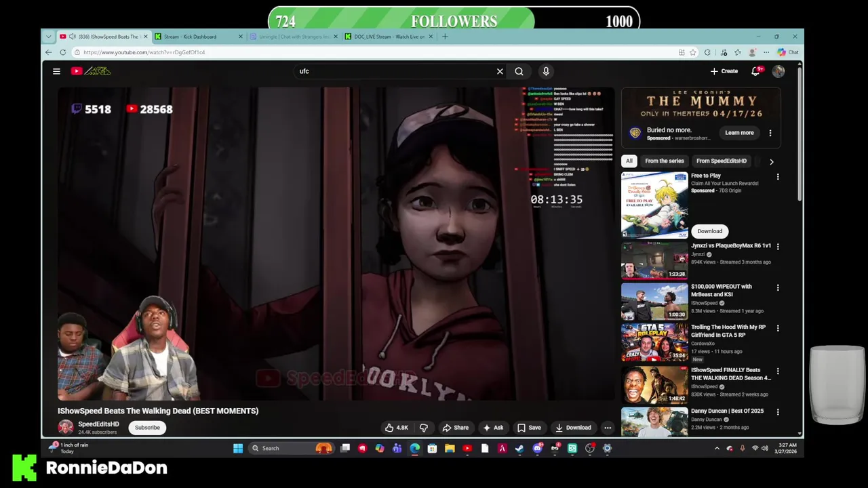Screen dimensions: 868x488
Task: Clear the 'ufc' search text
Action: pos(500,71)
